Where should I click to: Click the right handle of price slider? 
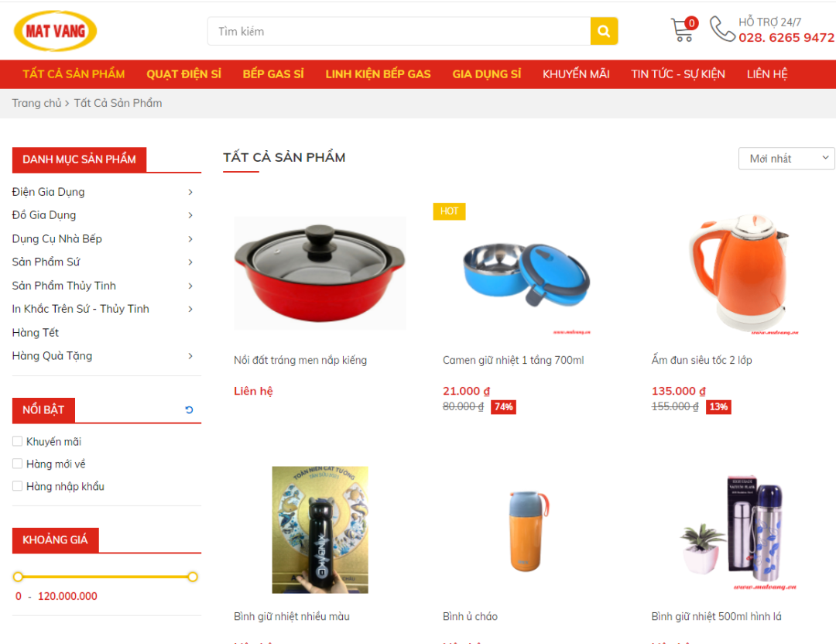pos(193,577)
